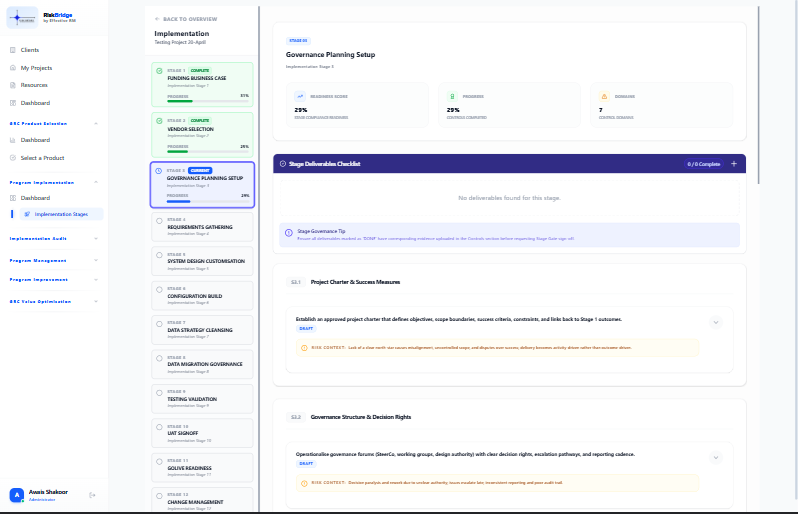This screenshot has width=798, height=514.
Task: Open the Implementation Stages menu item
Action: [61, 214]
